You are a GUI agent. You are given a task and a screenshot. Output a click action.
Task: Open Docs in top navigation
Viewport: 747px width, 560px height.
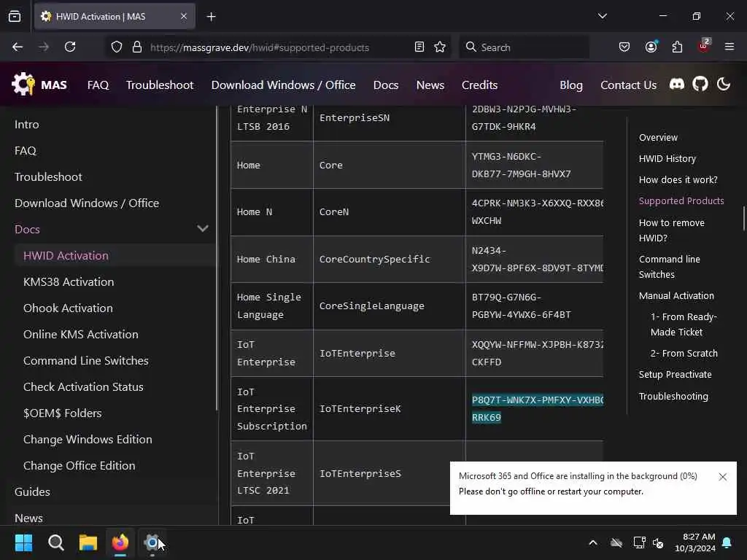coord(386,85)
